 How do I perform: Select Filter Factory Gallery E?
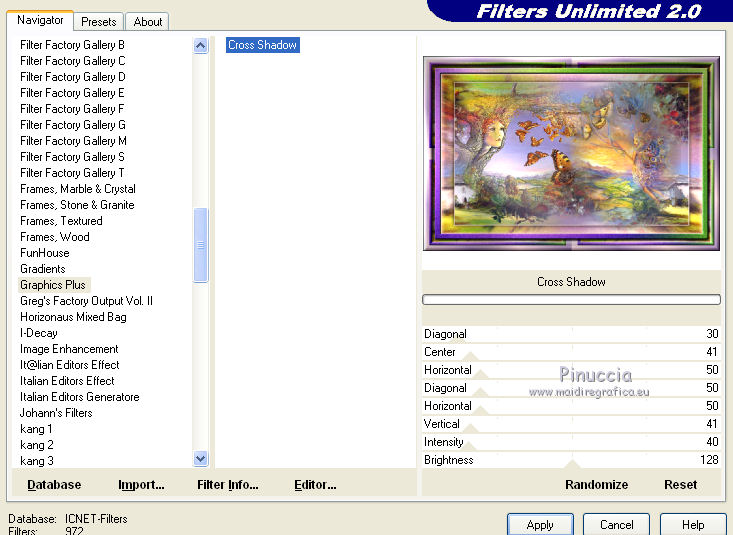coord(72,93)
